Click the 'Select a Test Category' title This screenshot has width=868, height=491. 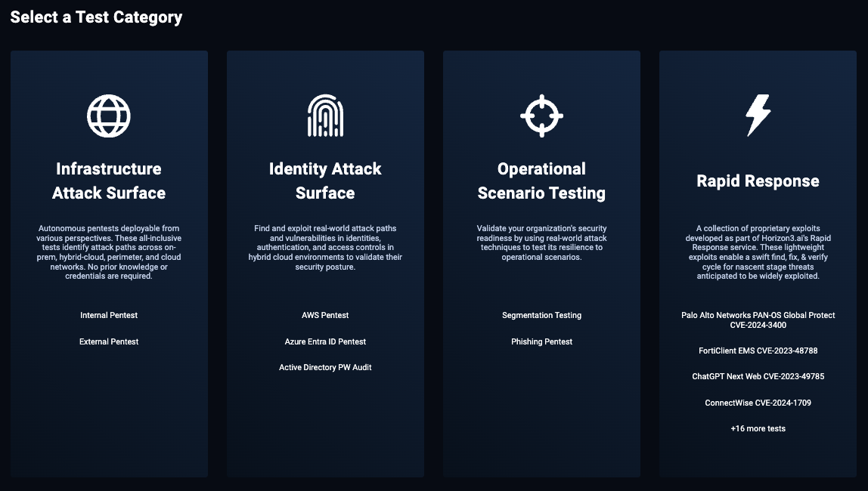pos(96,17)
